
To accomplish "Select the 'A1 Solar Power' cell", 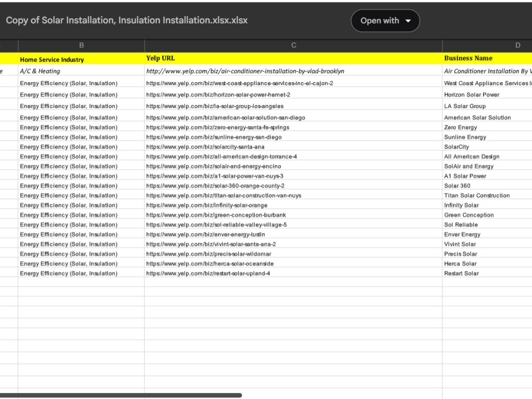I will (x=487, y=176).
